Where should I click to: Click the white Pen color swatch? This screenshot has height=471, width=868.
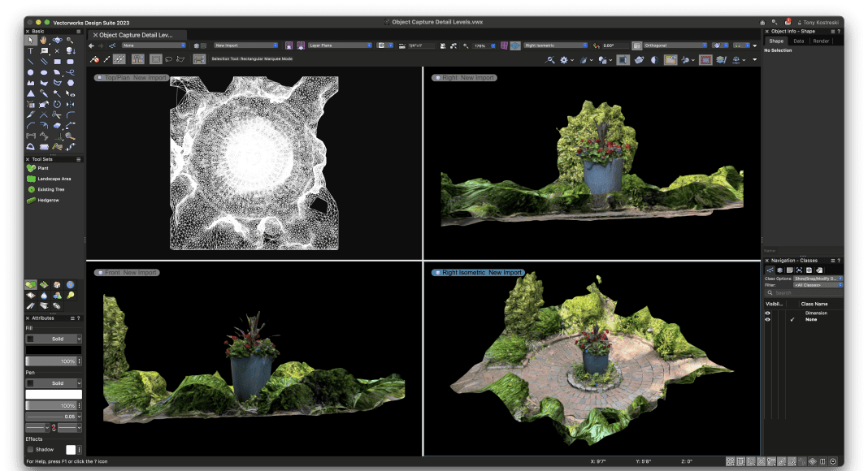tap(54, 395)
